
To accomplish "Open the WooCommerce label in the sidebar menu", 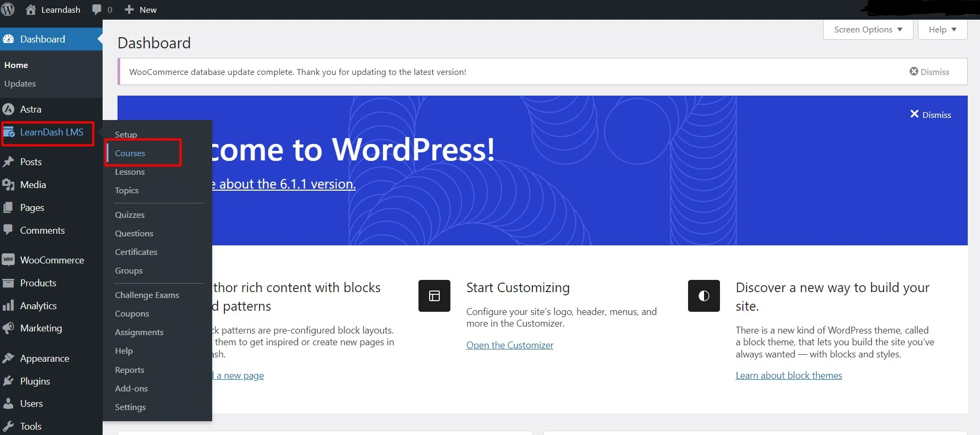I will coord(52,260).
